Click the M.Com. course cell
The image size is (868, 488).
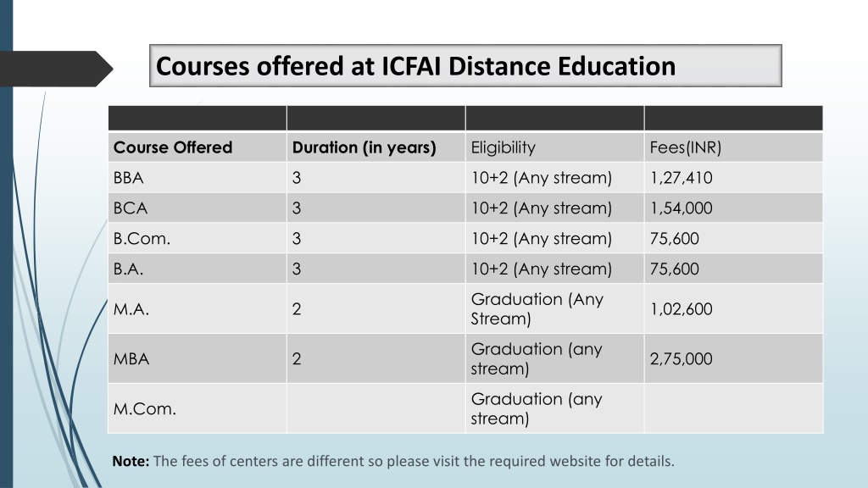pos(198,408)
